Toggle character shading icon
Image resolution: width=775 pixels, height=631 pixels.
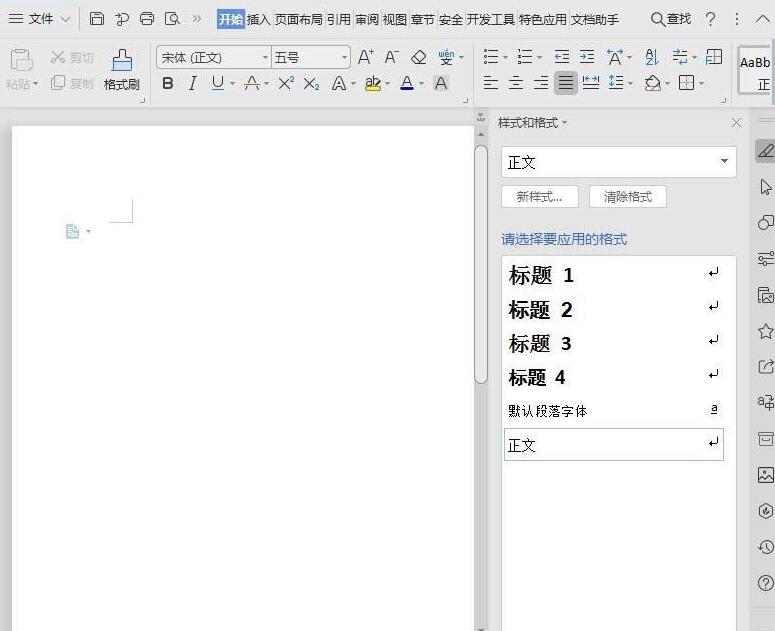(x=441, y=83)
